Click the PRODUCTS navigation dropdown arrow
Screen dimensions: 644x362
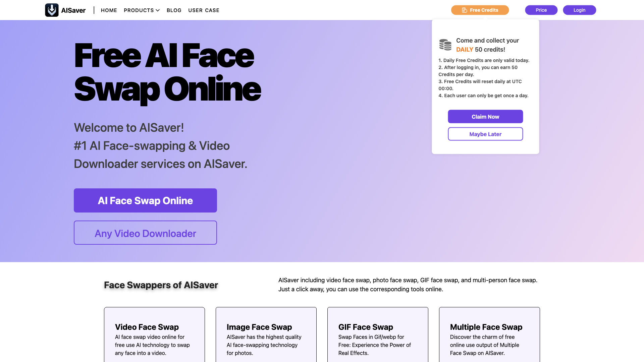point(158,10)
